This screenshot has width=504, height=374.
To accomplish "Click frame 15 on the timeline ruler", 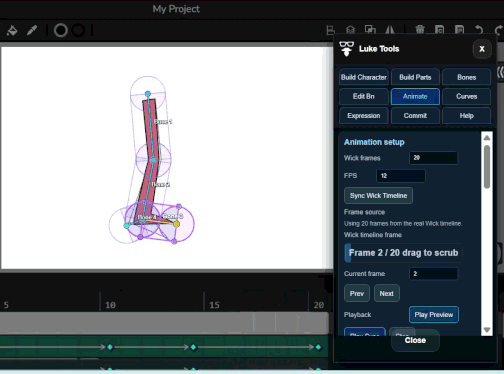I will (214, 305).
